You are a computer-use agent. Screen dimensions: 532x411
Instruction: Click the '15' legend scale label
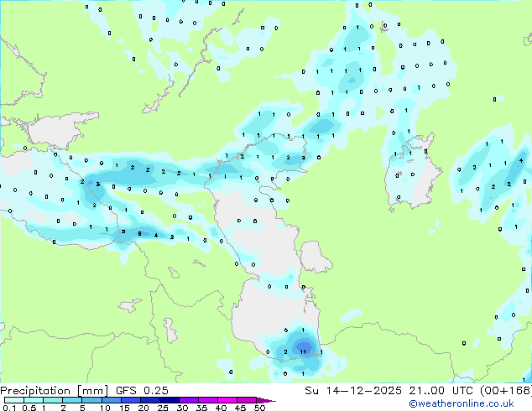coord(124,408)
